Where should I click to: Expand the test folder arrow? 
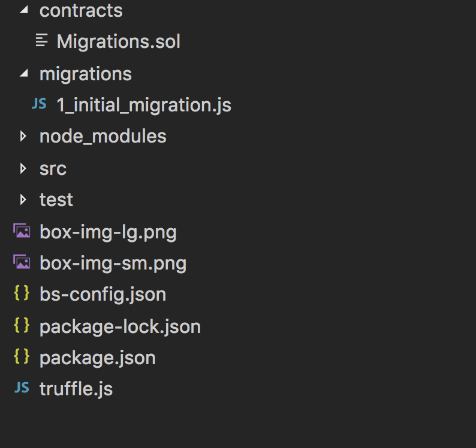pos(23,199)
